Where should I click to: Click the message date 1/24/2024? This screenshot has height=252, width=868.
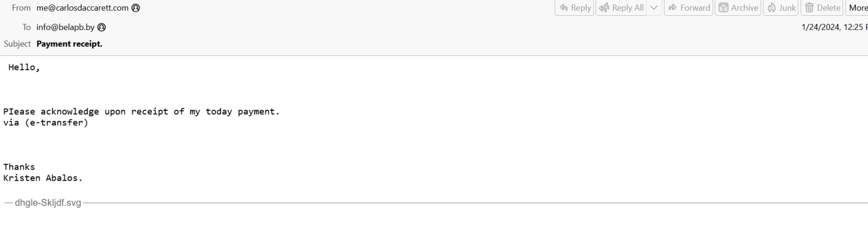pos(820,27)
